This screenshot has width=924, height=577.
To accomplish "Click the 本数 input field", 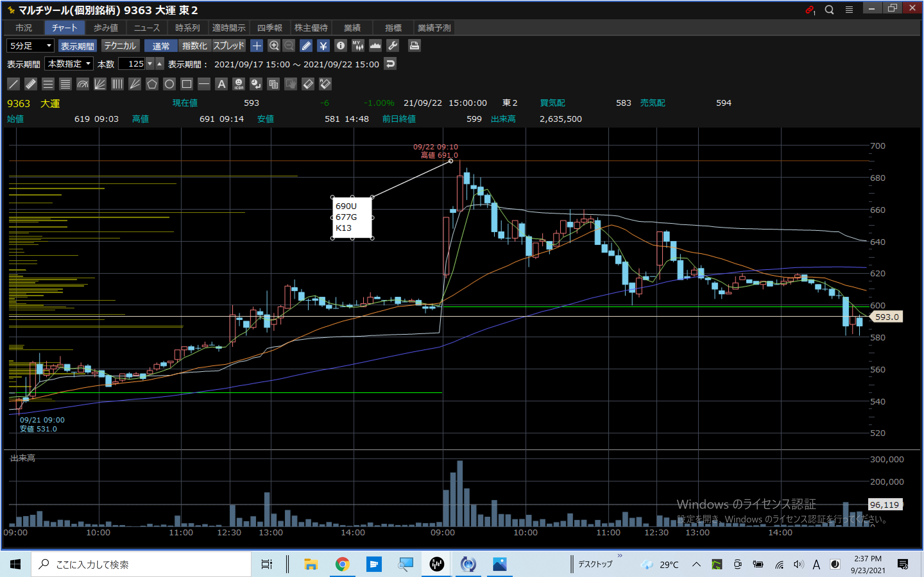I will point(132,64).
